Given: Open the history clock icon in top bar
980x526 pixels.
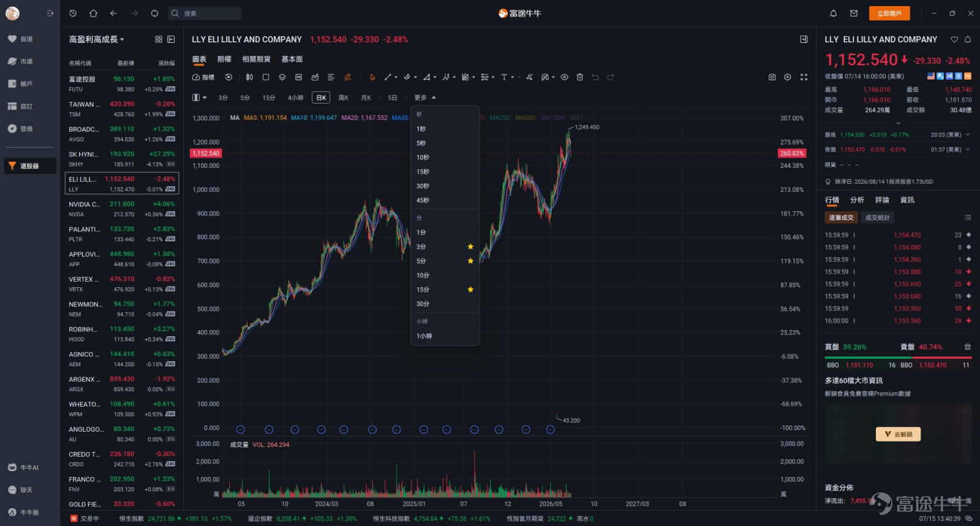Looking at the screenshot, I should (73, 13).
